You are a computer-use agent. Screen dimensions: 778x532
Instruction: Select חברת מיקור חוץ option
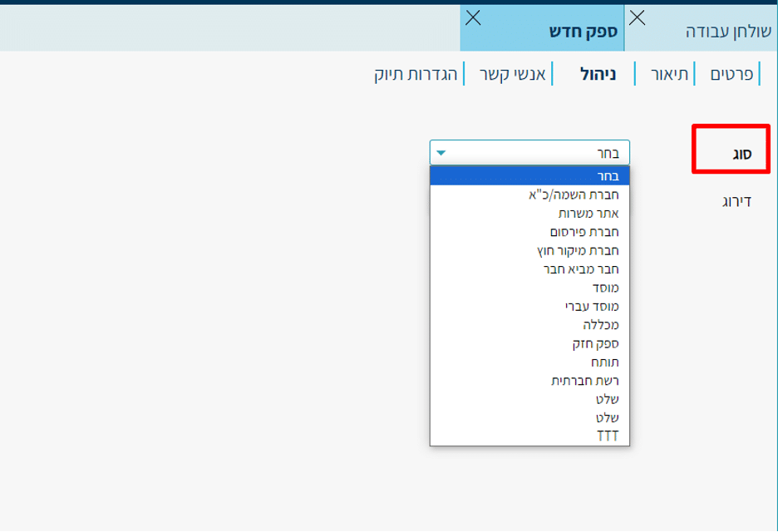(529, 250)
